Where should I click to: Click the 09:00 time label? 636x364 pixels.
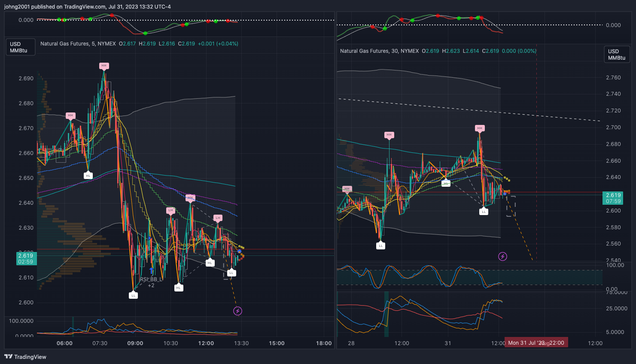(135, 343)
